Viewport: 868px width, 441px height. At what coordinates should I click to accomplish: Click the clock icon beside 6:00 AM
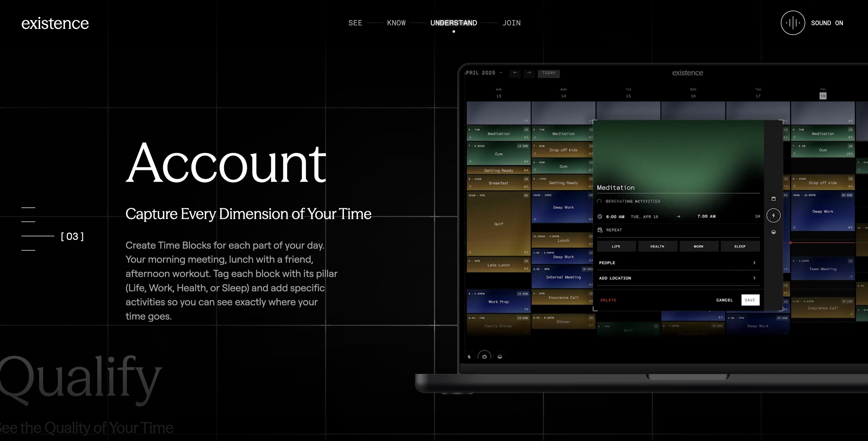[600, 217]
